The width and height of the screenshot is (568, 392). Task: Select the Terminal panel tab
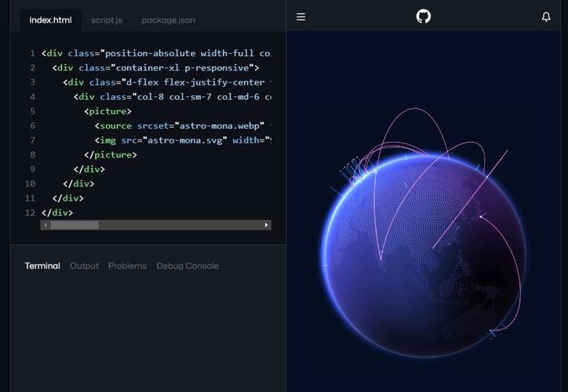tap(42, 266)
